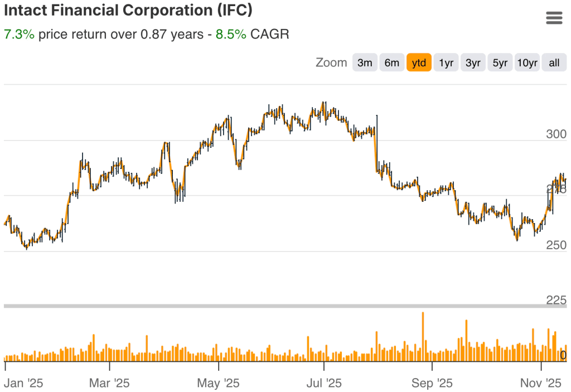Screen dimensions: 571x392
Task: Click the Jan '25 axis label
Action: click(x=24, y=383)
